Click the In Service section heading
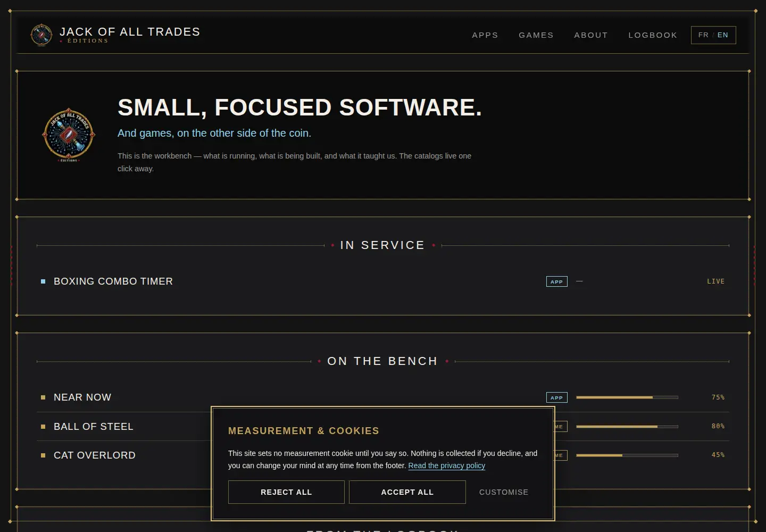This screenshot has width=766, height=532. pos(382,245)
